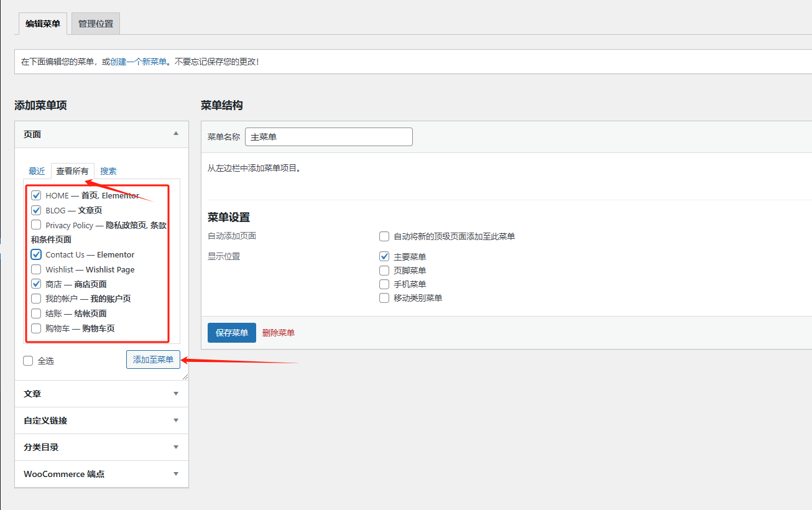Viewport: 812px width, 510px height.
Task: Check the Privacy Policy page
Action: 36,225
